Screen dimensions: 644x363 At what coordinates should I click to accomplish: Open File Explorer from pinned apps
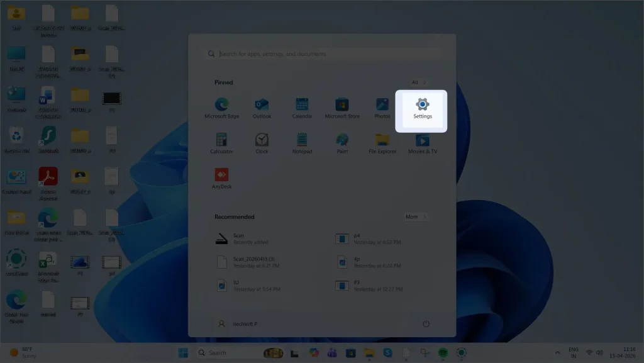click(x=382, y=142)
